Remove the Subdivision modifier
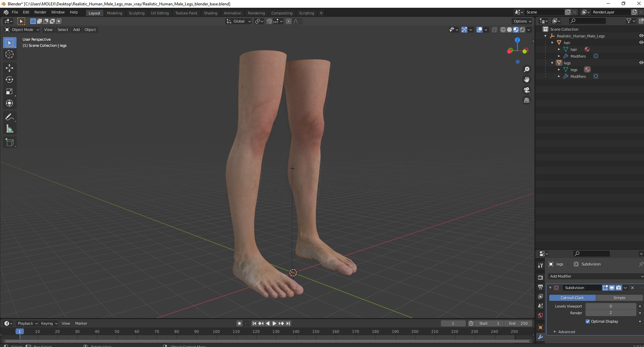Viewport: 644px width, 347px height. tap(633, 288)
